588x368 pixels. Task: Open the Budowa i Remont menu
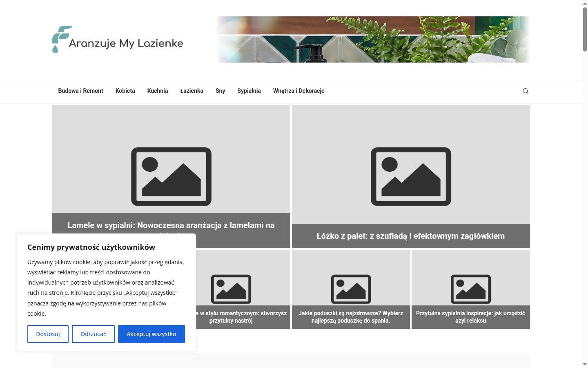click(80, 91)
